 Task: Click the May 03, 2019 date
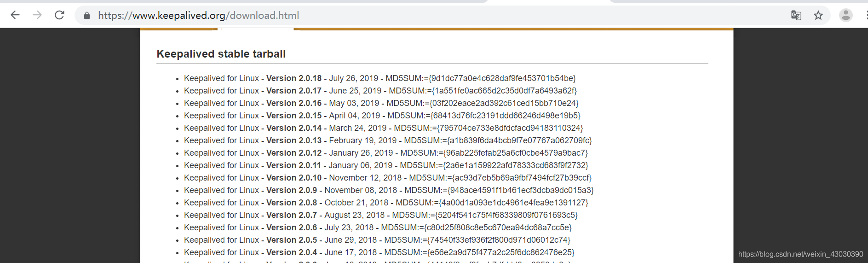[354, 103]
